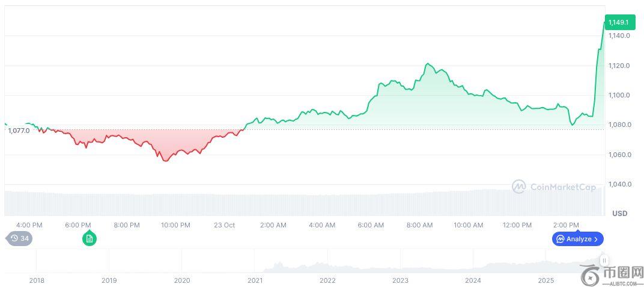
Task: Click the 6:00 AM time axis label
Action: [x=371, y=225]
